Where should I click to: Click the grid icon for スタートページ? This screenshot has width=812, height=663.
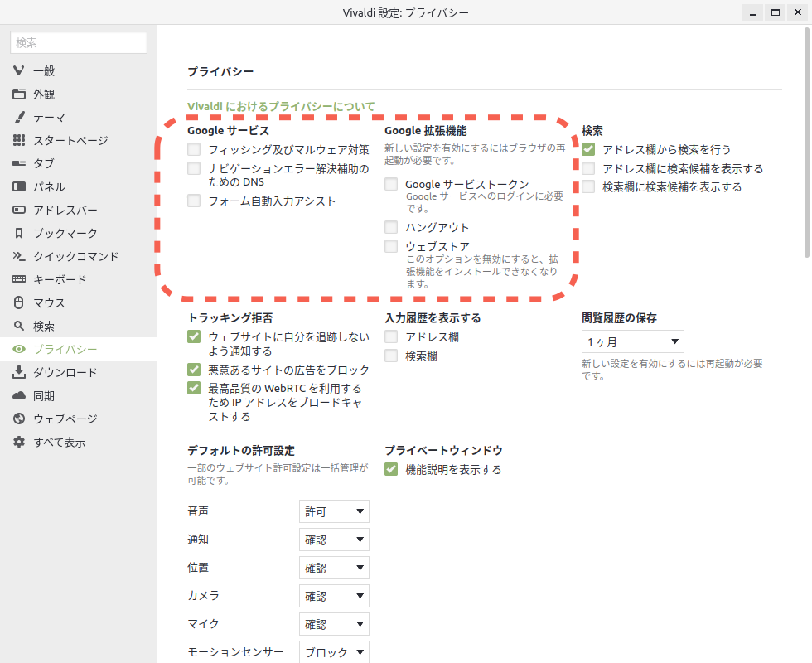pos(18,140)
